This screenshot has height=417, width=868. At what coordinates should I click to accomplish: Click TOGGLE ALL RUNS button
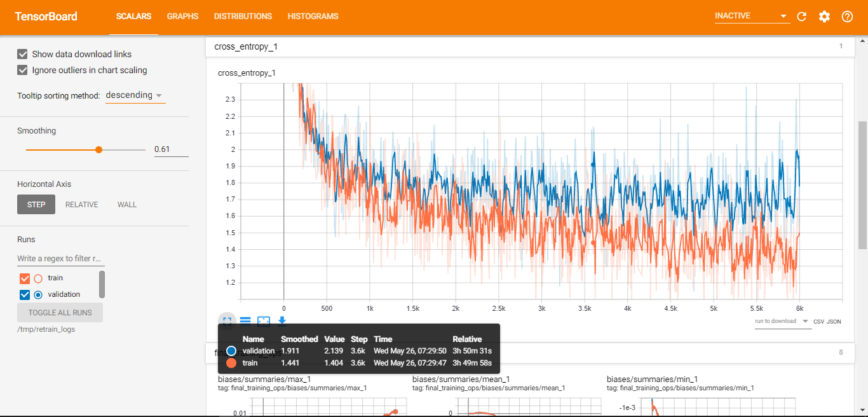60,313
